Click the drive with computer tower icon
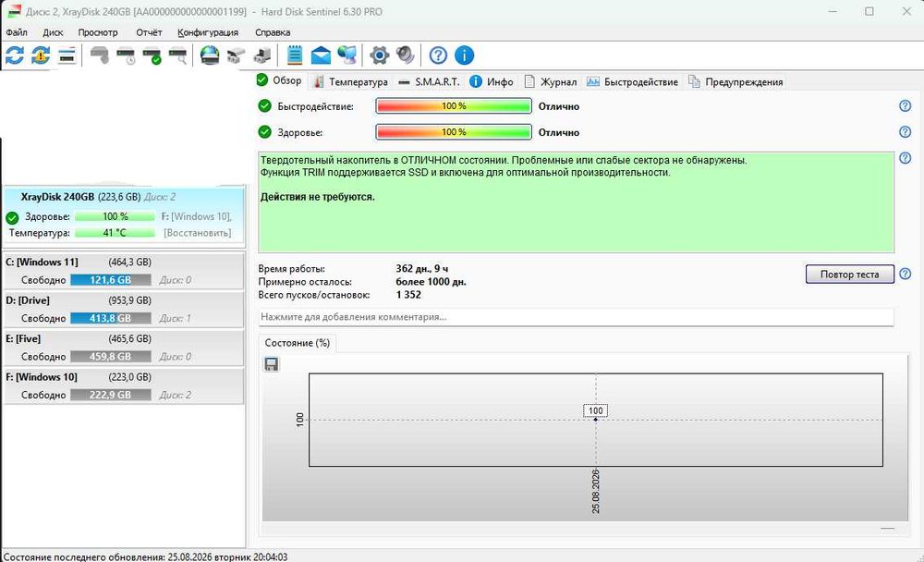 coord(262,55)
